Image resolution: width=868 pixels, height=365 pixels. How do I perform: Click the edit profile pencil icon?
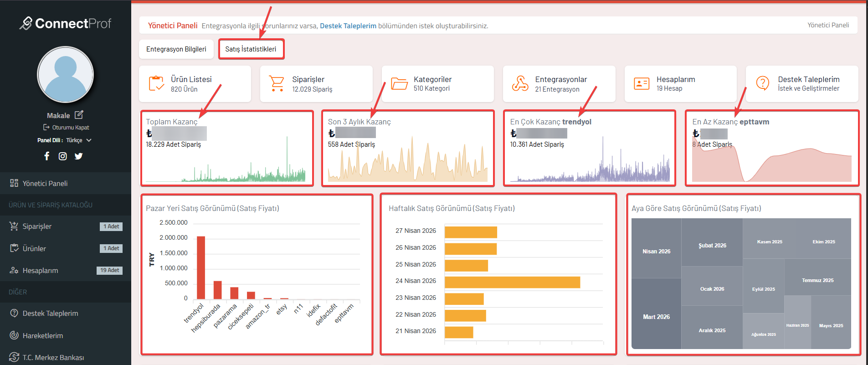[79, 115]
